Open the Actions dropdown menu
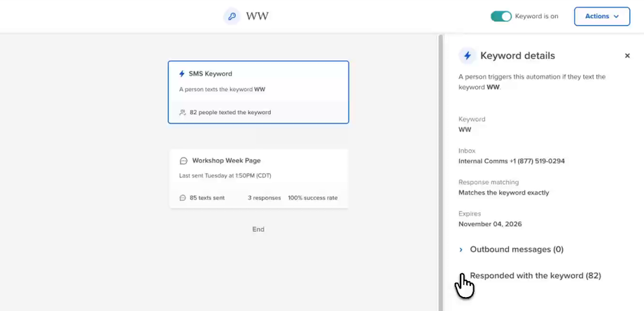 coord(602,16)
